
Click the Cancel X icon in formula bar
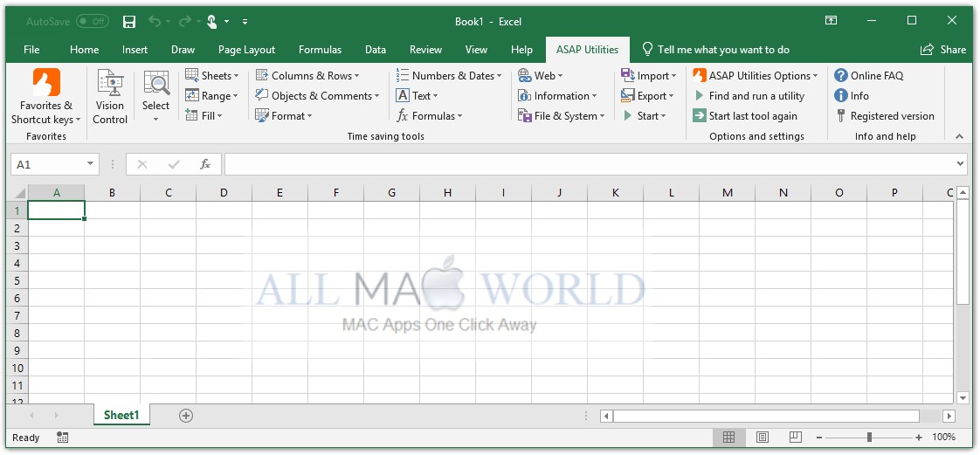coord(141,164)
